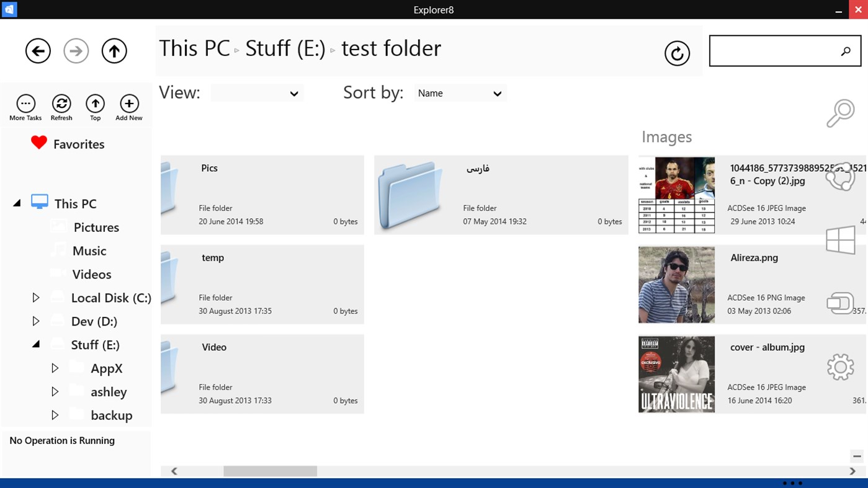Expand the AppX folder node

point(55,368)
